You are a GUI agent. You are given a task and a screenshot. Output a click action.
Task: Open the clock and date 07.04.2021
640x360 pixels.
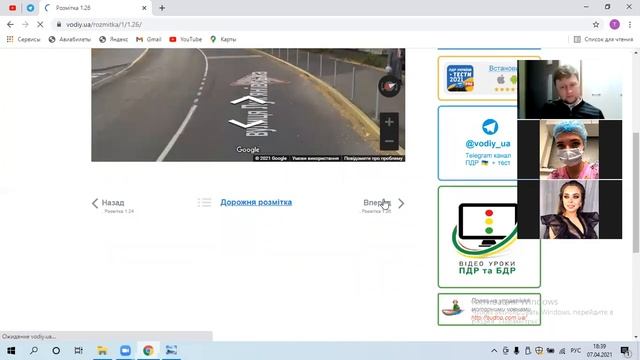point(600,351)
